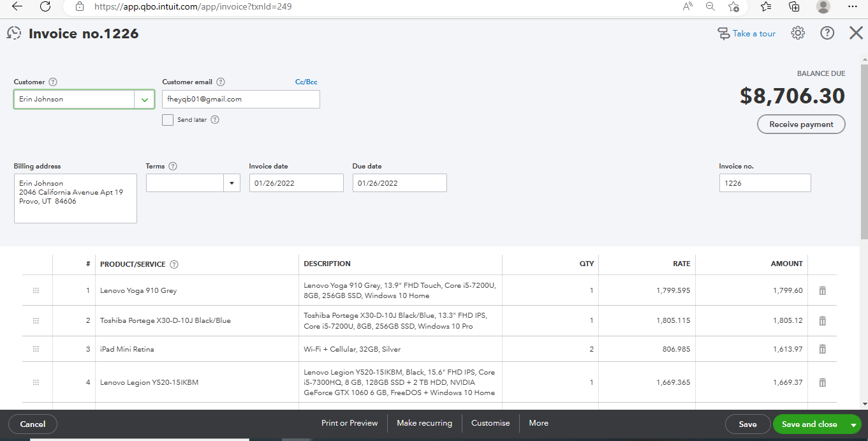Click the Save button
This screenshot has height=441, width=868.
pyautogui.click(x=747, y=424)
